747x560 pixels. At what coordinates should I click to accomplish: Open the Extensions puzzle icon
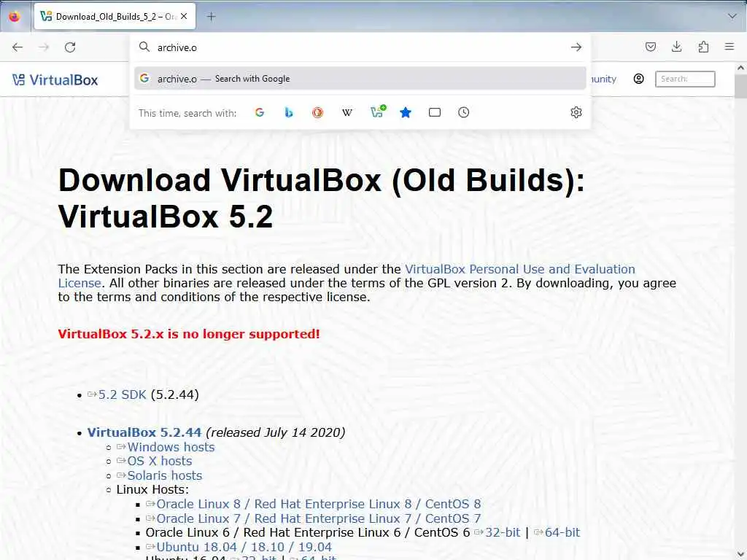703,47
